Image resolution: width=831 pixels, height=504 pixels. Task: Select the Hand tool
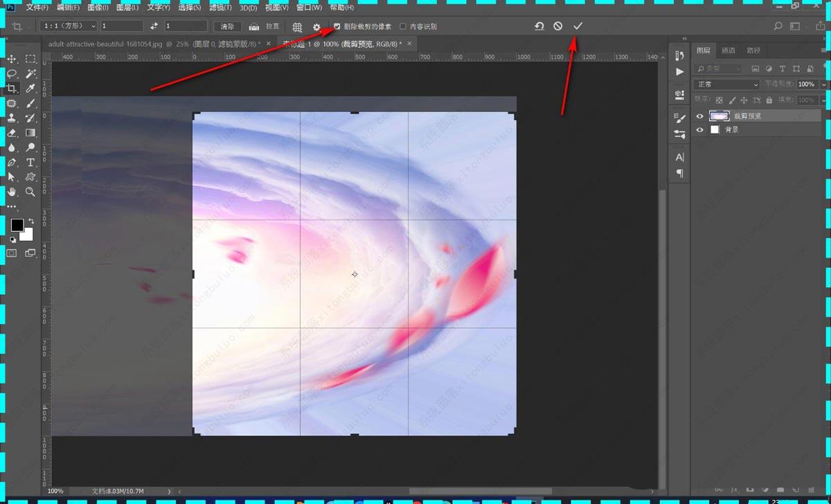tap(12, 192)
